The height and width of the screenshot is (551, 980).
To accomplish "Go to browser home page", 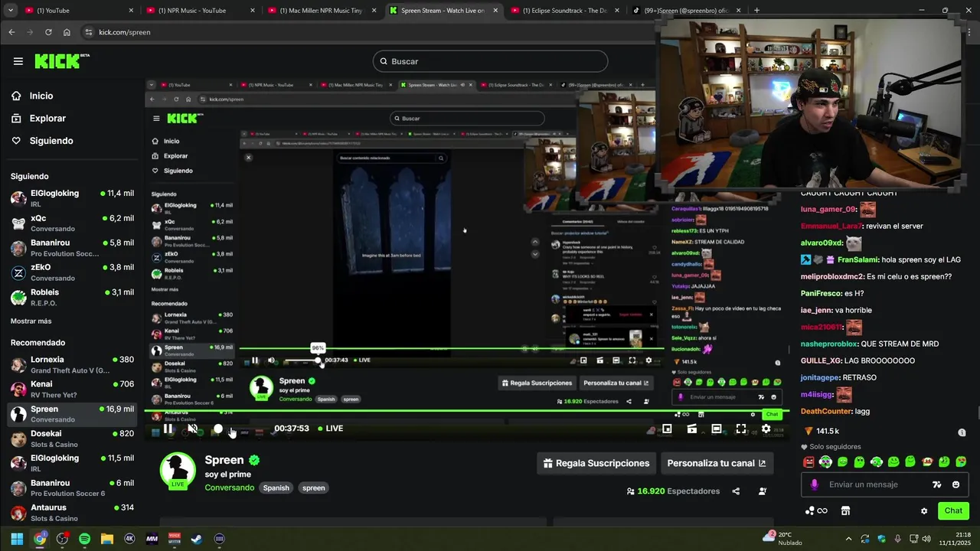I will coord(67,32).
